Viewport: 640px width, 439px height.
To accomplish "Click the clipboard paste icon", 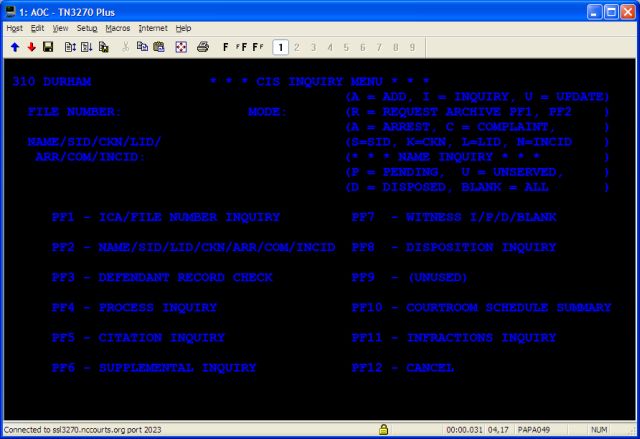I will (159, 47).
